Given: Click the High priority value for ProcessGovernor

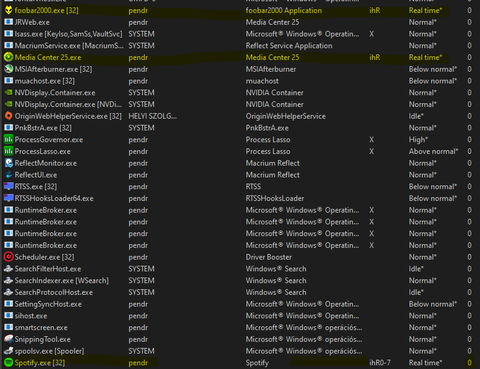Looking at the screenshot, I should pyautogui.click(x=418, y=140).
